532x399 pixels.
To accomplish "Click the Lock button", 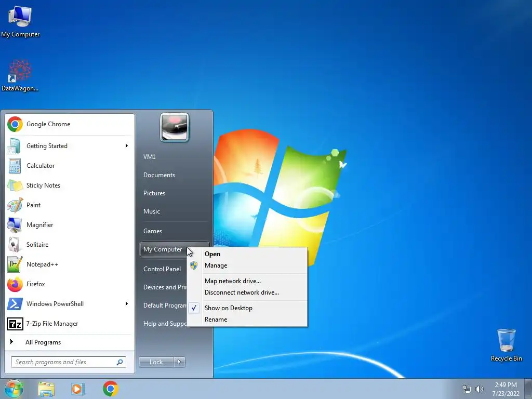I will (x=156, y=362).
